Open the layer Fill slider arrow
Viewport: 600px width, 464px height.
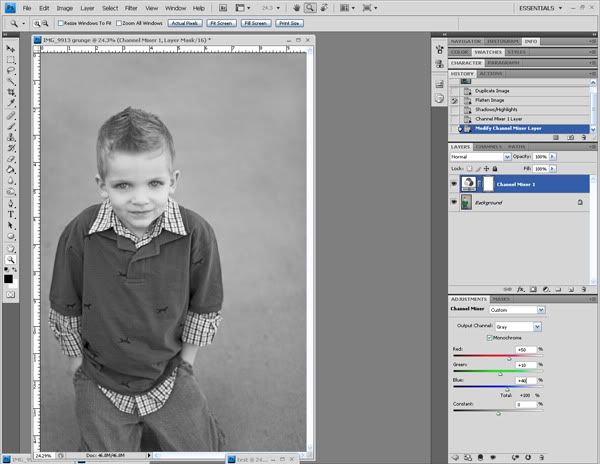(552, 169)
